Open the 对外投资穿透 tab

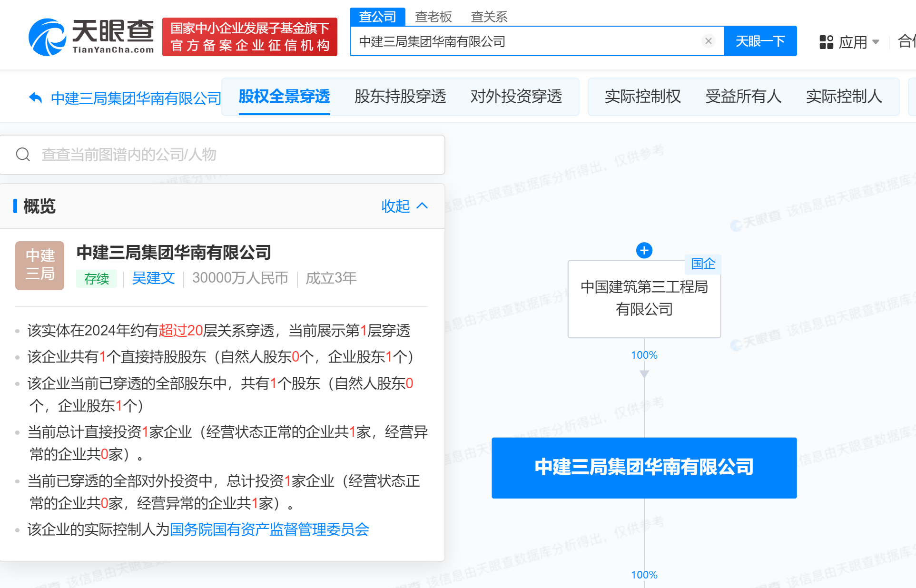pyautogui.click(x=516, y=97)
